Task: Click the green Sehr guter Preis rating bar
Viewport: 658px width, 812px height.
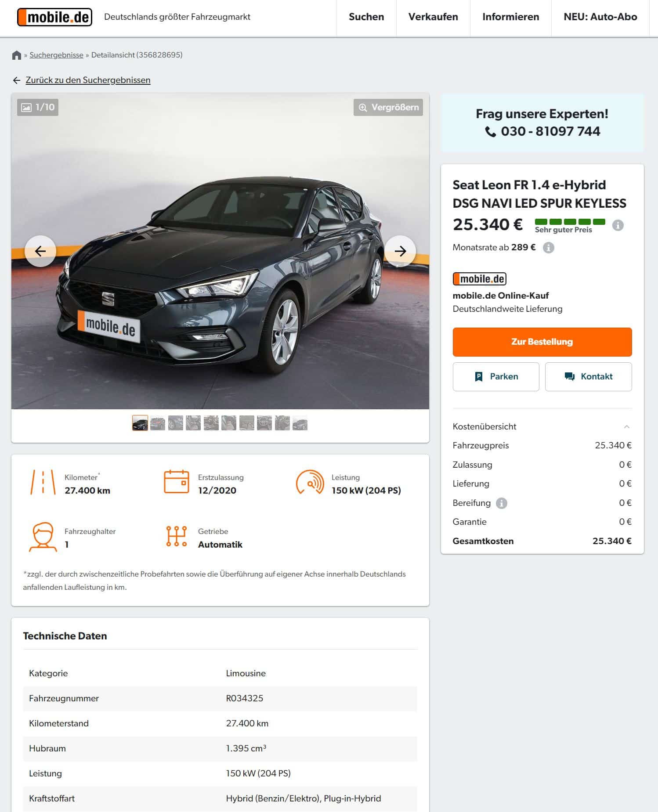Action: [570, 222]
